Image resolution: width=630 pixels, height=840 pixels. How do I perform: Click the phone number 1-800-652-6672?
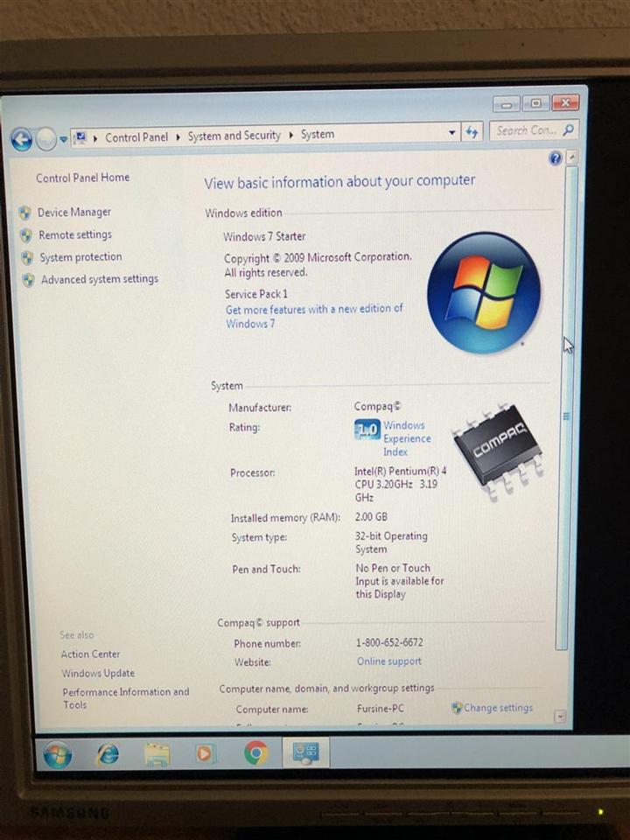(x=389, y=641)
